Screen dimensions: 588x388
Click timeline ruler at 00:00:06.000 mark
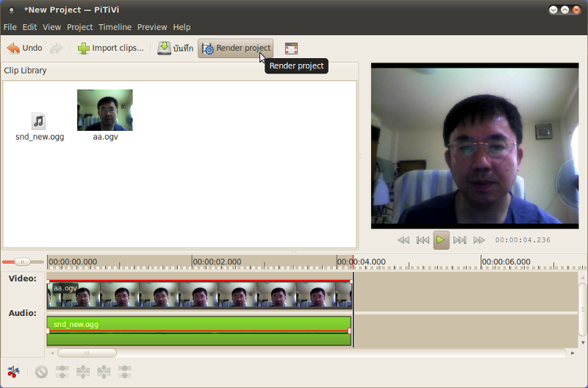point(481,262)
